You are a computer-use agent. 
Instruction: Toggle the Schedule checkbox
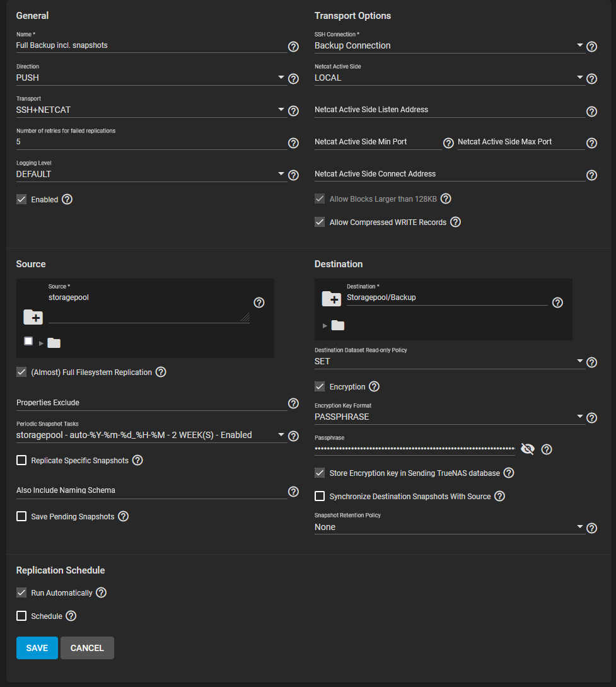21,616
